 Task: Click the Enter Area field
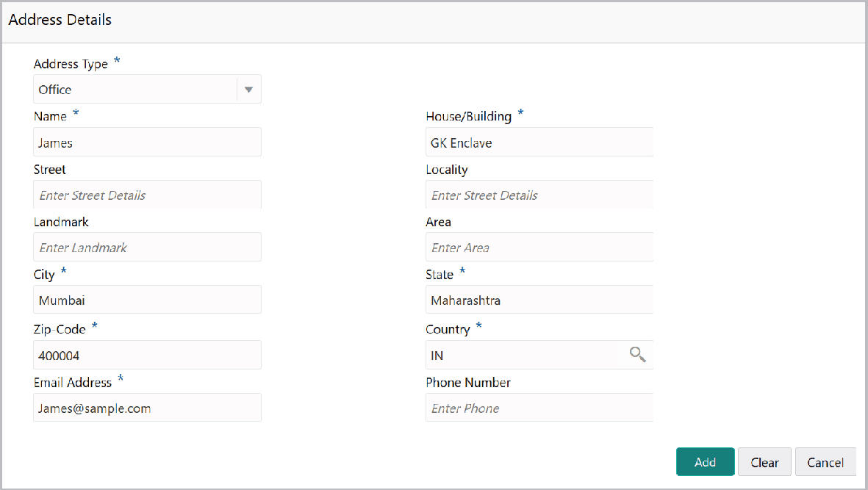point(539,248)
